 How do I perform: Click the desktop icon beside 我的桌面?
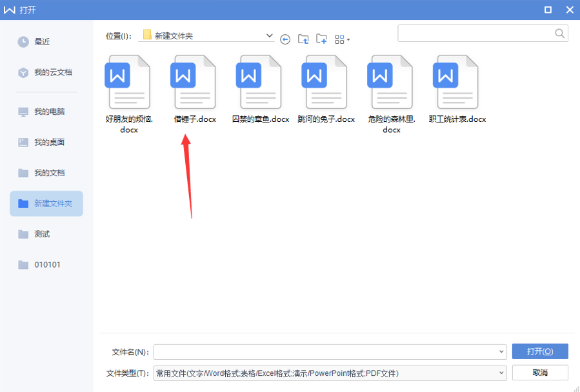(23, 142)
